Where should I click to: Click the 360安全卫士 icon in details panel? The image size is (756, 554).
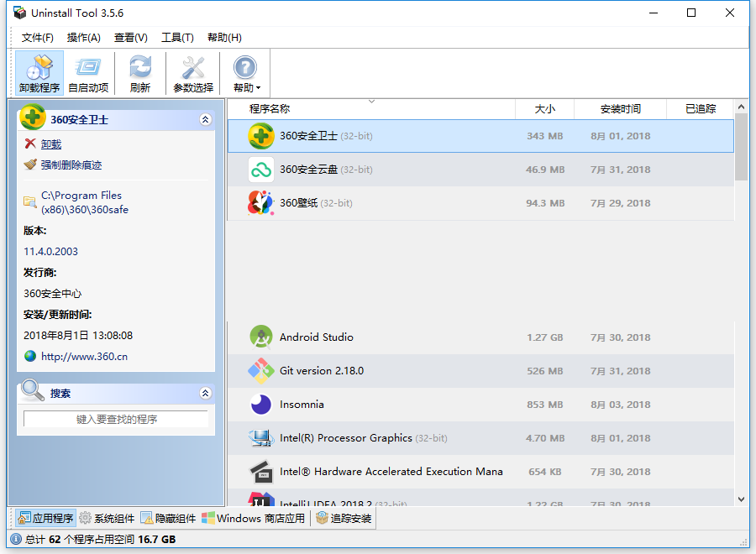point(31,118)
